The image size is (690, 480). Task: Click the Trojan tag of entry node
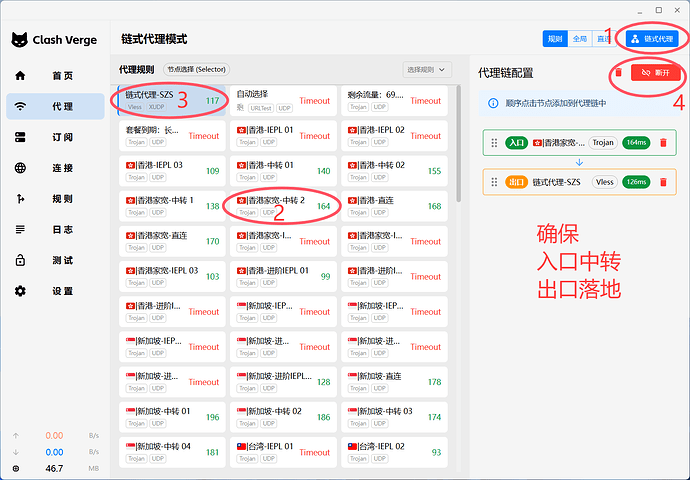pos(603,143)
